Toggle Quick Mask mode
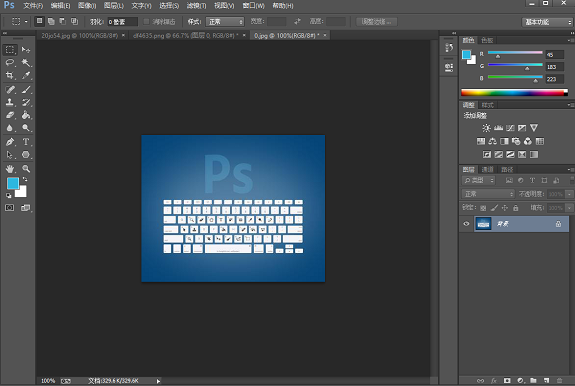The height and width of the screenshot is (386, 575). [10, 208]
